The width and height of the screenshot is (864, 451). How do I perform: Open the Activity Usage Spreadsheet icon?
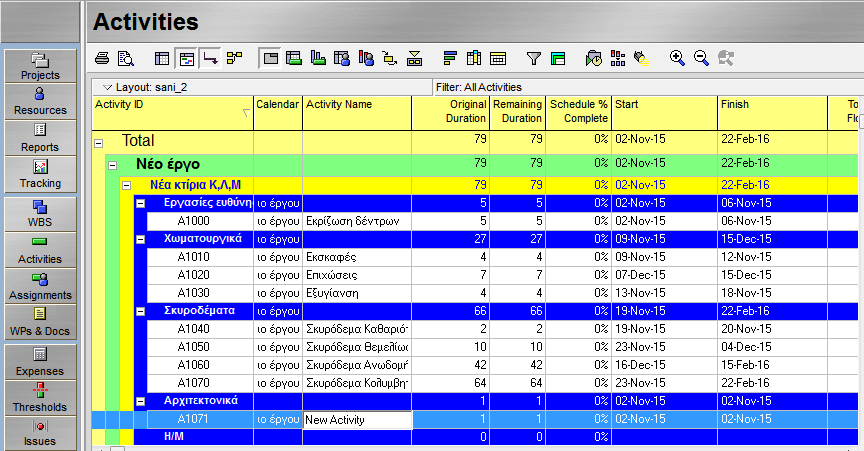click(294, 58)
